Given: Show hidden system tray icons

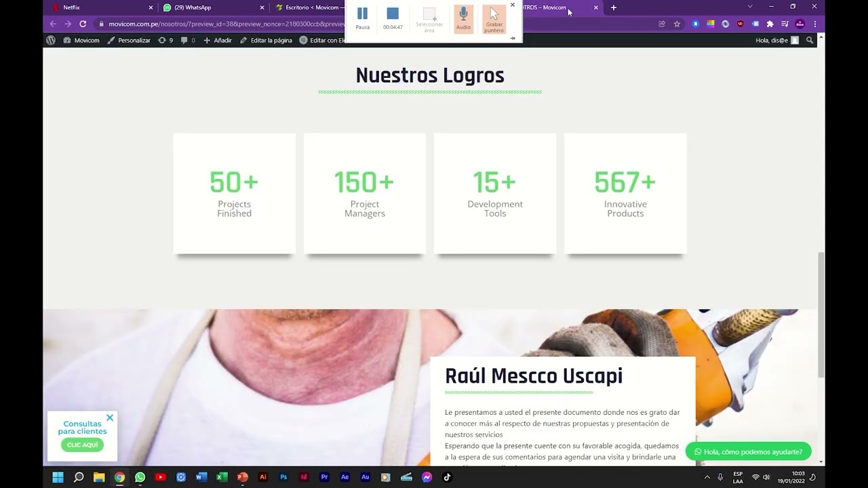Looking at the screenshot, I should [707, 477].
